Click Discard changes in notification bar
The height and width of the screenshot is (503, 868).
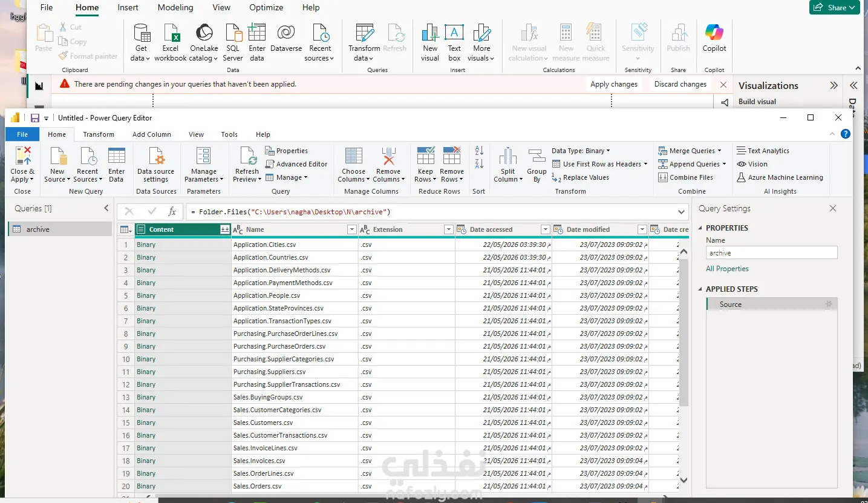[x=680, y=84]
